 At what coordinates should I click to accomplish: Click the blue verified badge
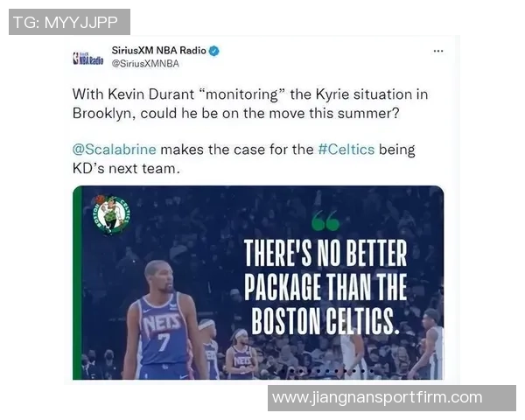click(x=214, y=51)
